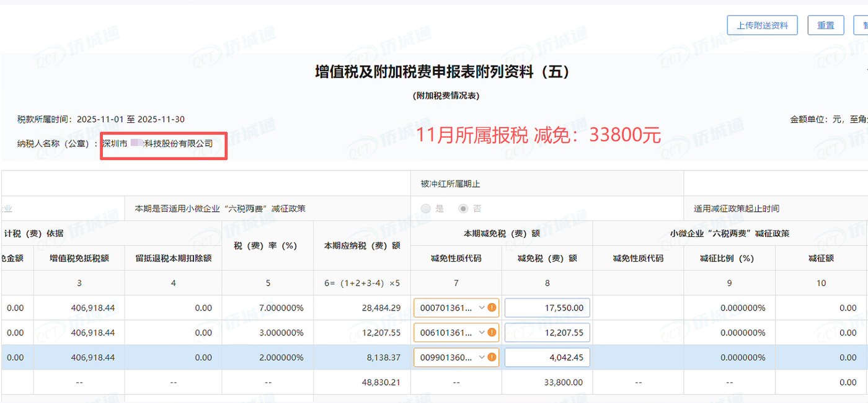Click the 减征比例（%）column header

[729, 258]
